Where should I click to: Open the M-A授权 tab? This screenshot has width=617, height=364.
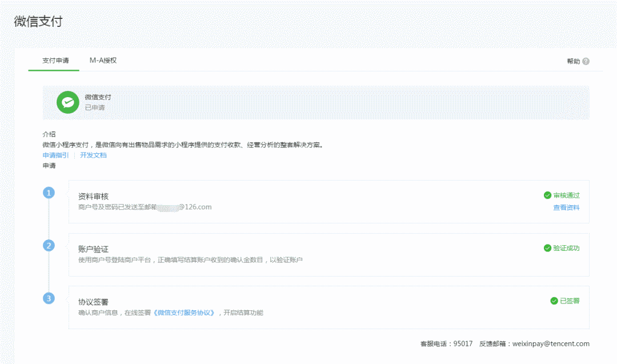click(103, 60)
